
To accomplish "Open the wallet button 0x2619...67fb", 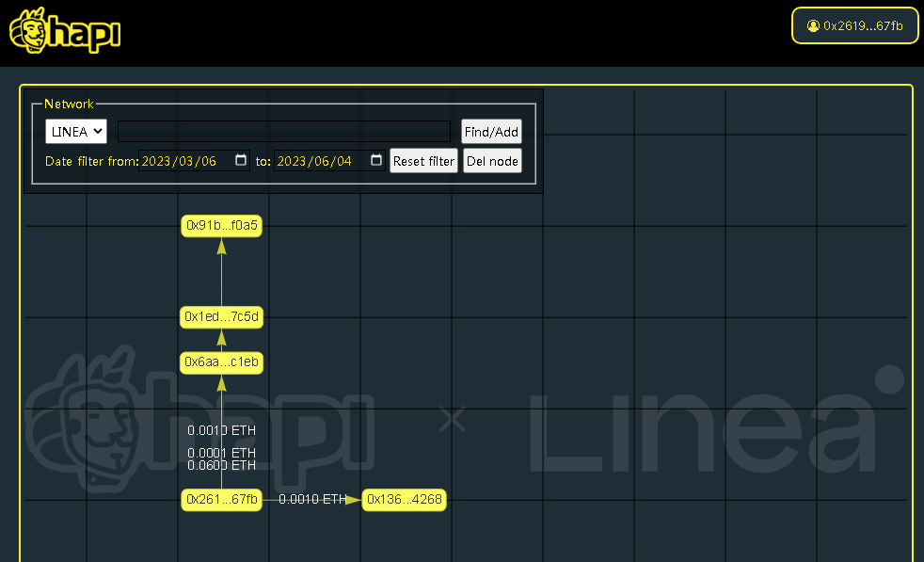I will click(854, 25).
